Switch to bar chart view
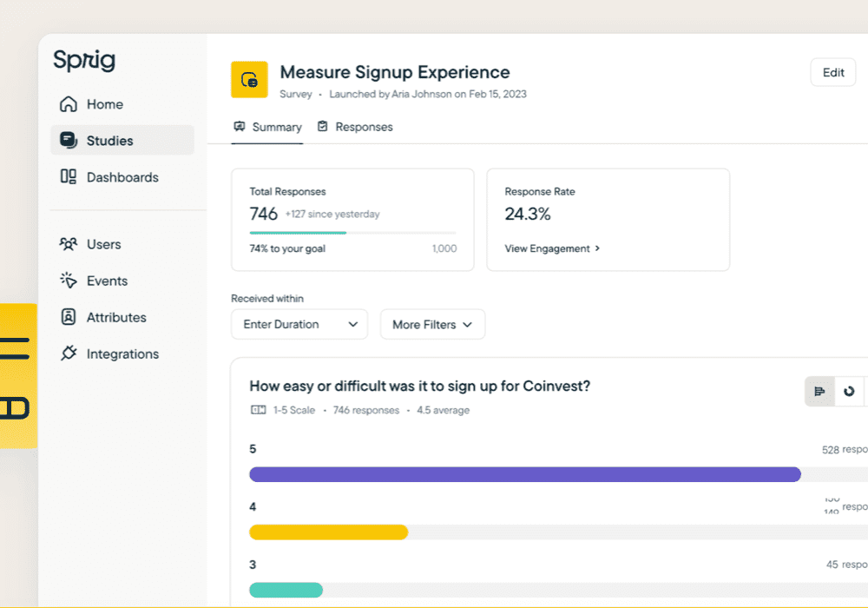This screenshot has width=868, height=608. point(819,392)
